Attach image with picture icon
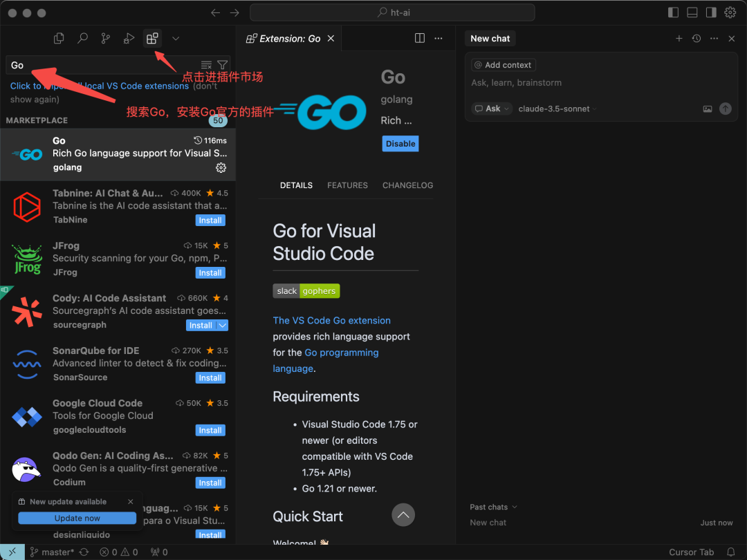The height and width of the screenshot is (560, 747). pos(708,109)
